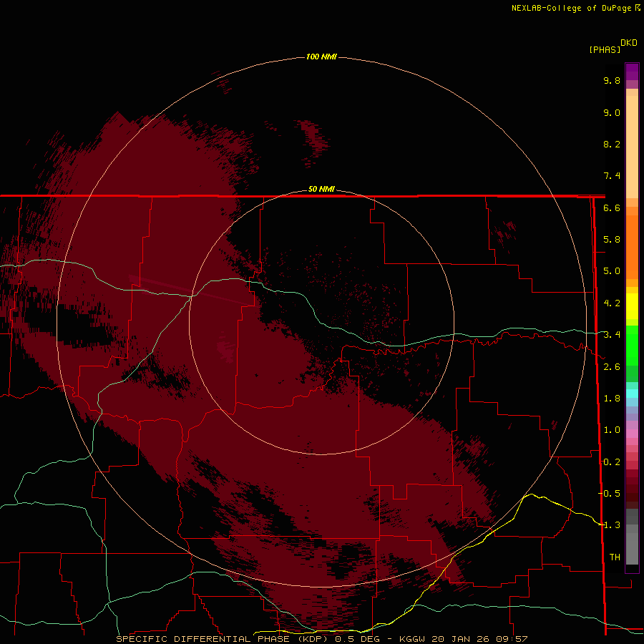Click the SPECIFIC DIFFERENTIAL PHASE (KDP) caption

point(224,639)
